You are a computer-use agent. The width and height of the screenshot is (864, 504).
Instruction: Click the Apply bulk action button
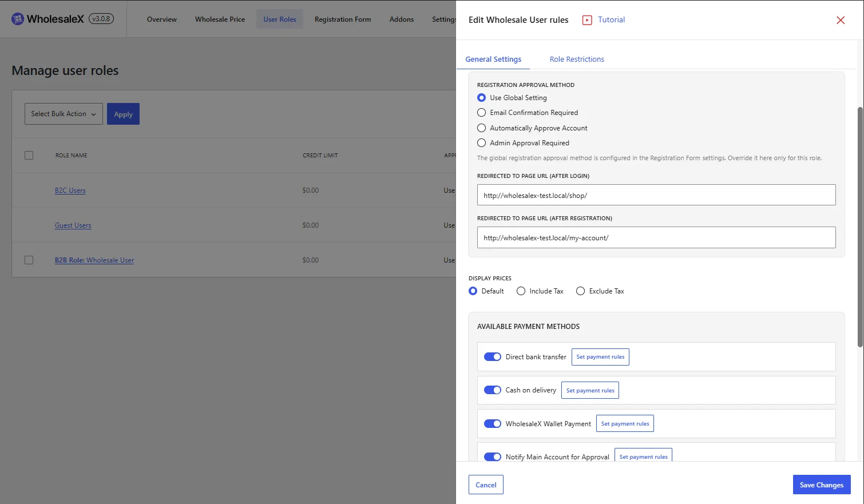tap(123, 114)
